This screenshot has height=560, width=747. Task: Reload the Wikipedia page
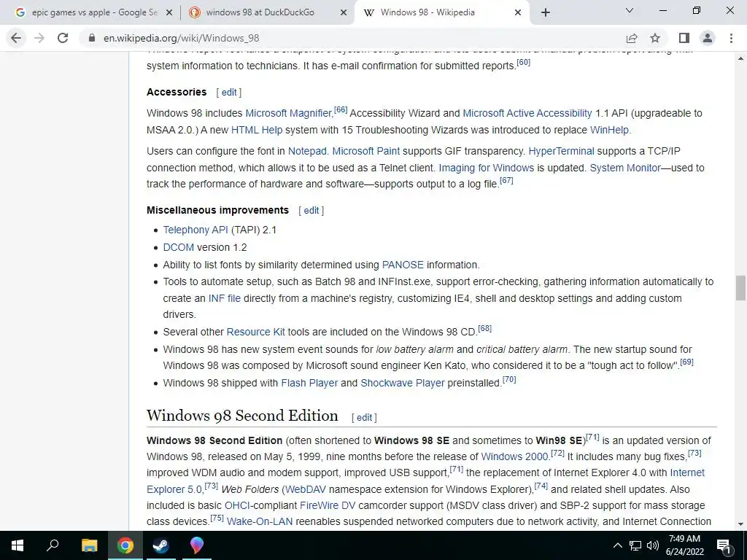coord(63,38)
